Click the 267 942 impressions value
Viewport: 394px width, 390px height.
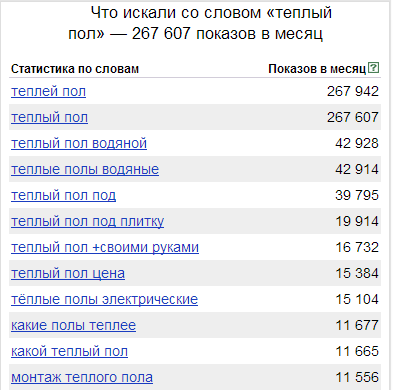coord(353,91)
